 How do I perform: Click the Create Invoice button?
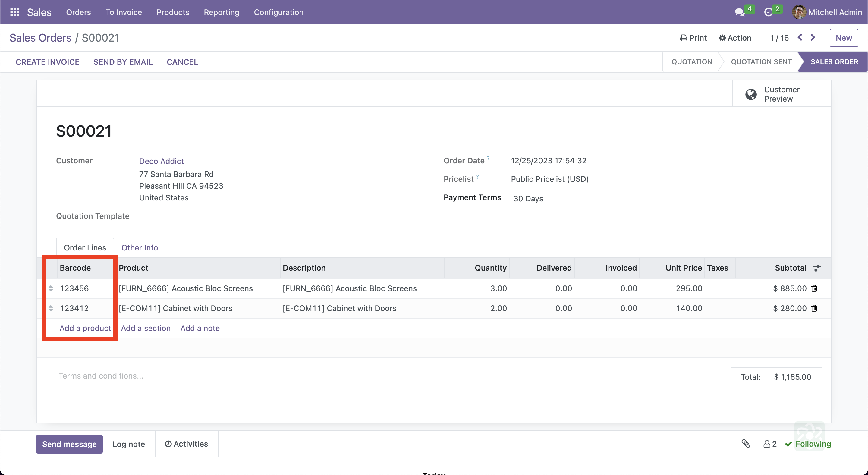[x=48, y=62]
